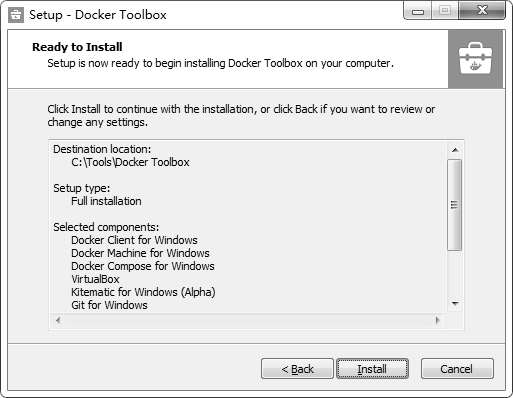This screenshot has height=398, width=513.
Task: Go back with the Back button
Action: (297, 369)
